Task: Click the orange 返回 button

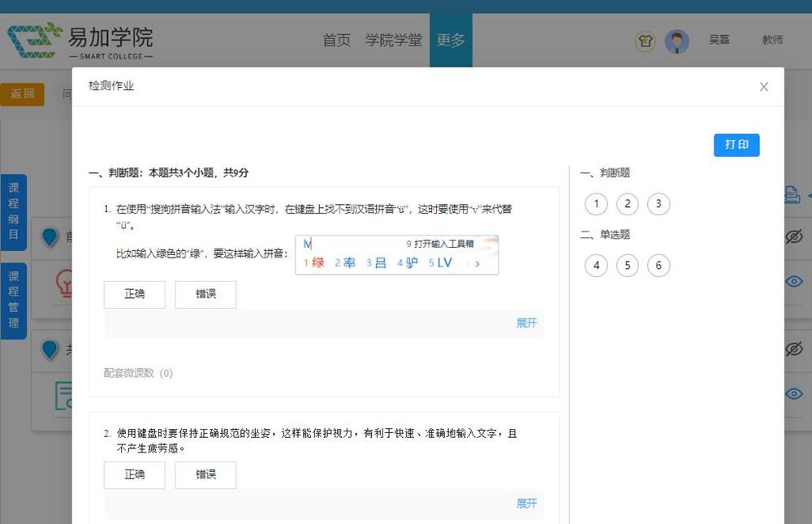Action: [x=22, y=93]
